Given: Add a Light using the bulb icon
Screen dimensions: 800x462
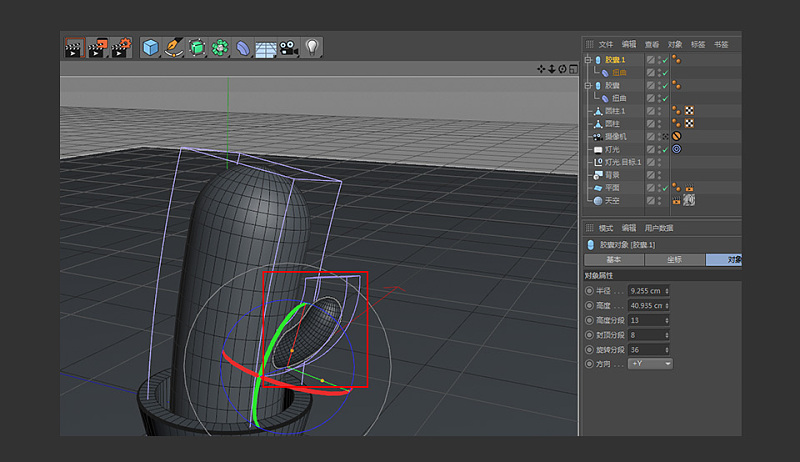Looking at the screenshot, I should coord(312,47).
